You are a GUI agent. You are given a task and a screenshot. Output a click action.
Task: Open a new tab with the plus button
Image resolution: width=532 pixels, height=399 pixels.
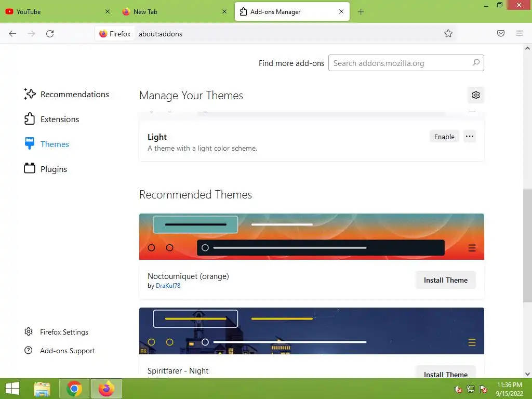point(361,12)
